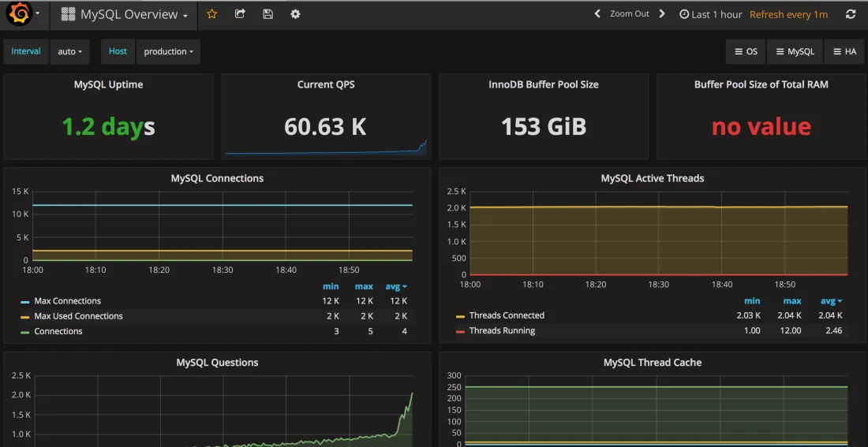Open dashboard settings gear
This screenshot has width=868, height=447.
[296, 14]
